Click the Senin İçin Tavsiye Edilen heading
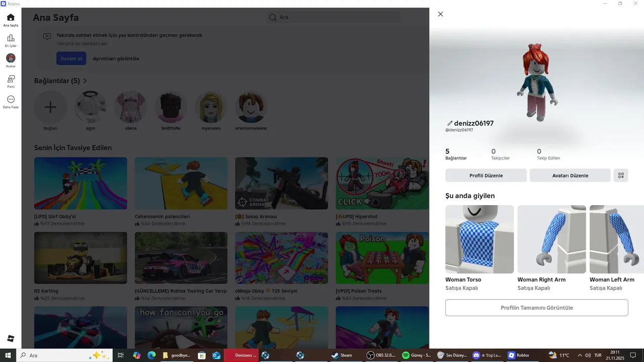This screenshot has height=362, width=644. [73, 148]
